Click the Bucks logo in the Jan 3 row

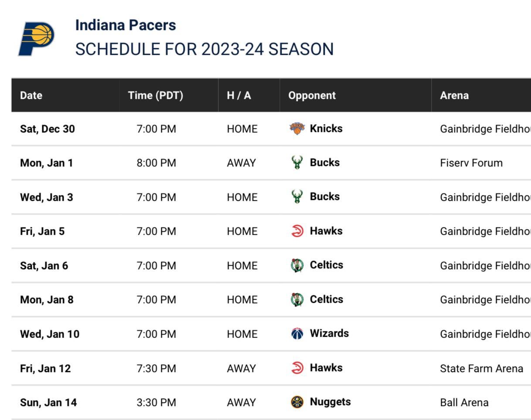[297, 197]
